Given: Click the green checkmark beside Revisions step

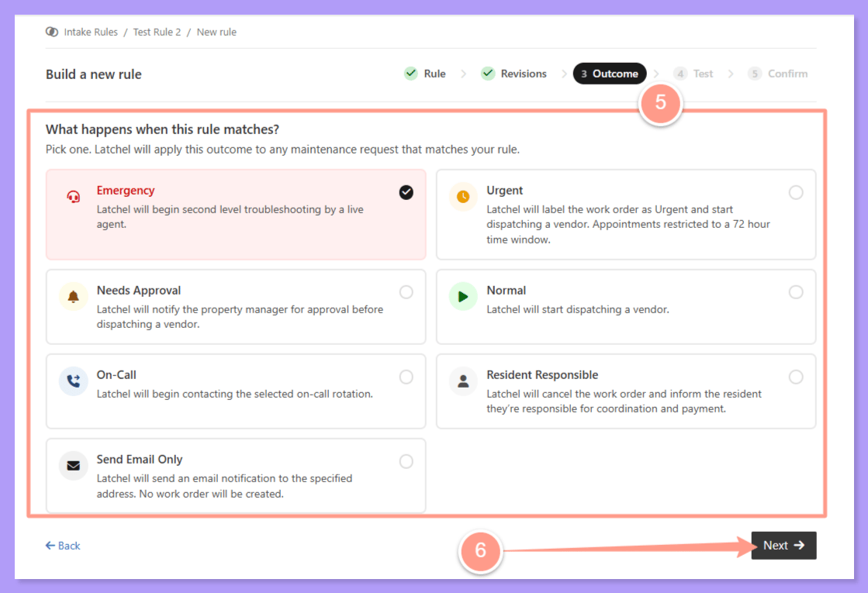Looking at the screenshot, I should pyautogui.click(x=488, y=74).
